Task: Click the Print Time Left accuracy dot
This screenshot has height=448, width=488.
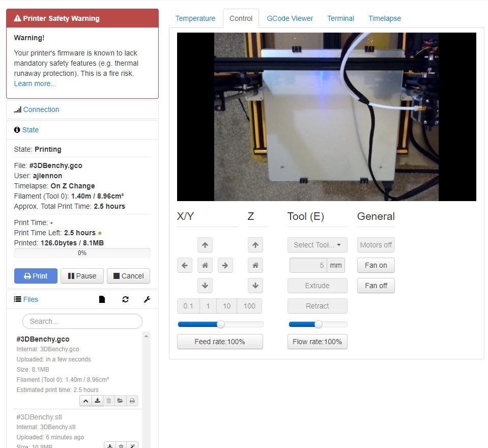Action: (x=100, y=233)
